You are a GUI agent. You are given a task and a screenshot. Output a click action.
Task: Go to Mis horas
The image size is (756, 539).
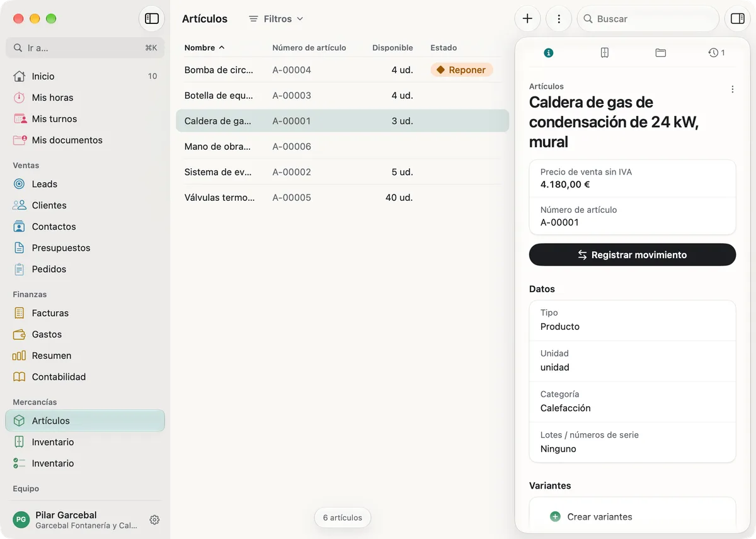tap(85, 98)
